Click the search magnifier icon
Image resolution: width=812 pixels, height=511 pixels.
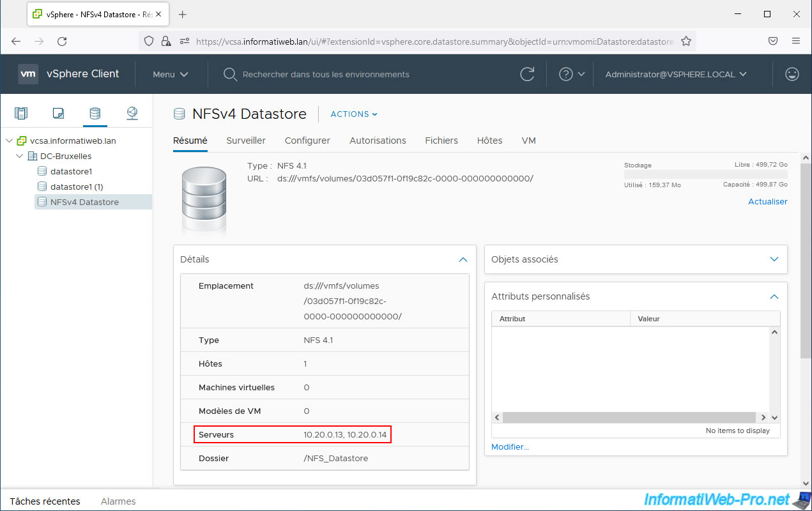[x=230, y=75]
